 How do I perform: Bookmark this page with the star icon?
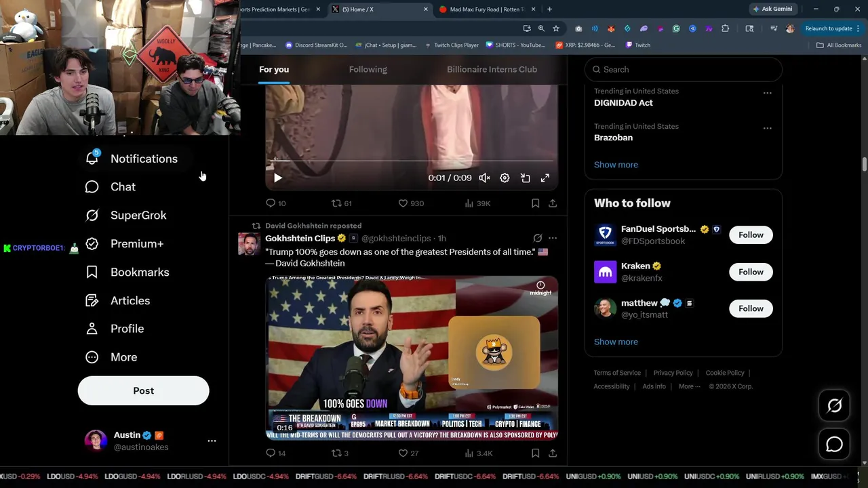tap(556, 28)
